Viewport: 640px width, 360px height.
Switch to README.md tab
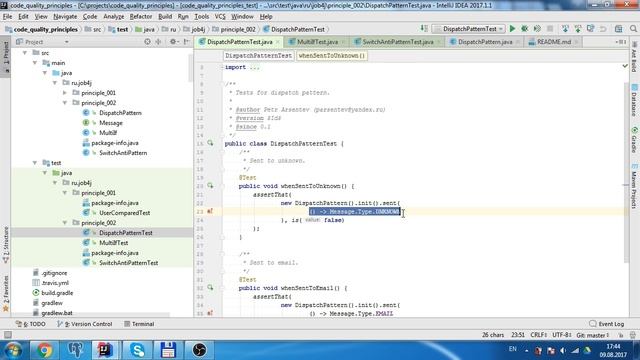pyautogui.click(x=553, y=42)
